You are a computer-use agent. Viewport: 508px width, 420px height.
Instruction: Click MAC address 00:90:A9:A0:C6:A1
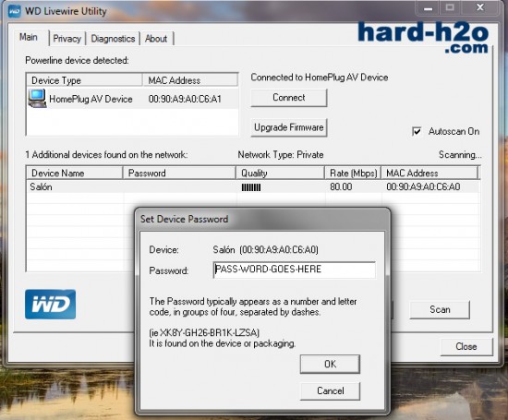pyautogui.click(x=185, y=99)
